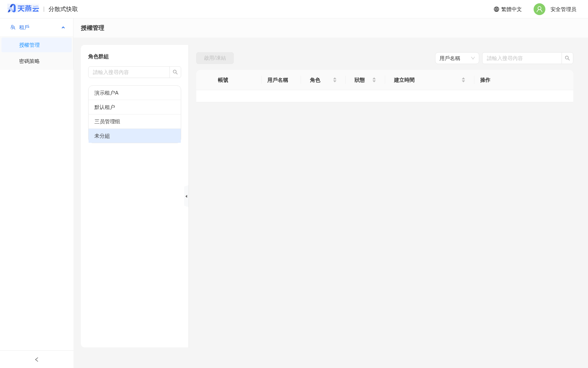Click the 租戶 tenant menu icon
The width and height of the screenshot is (588, 368).
(13, 27)
